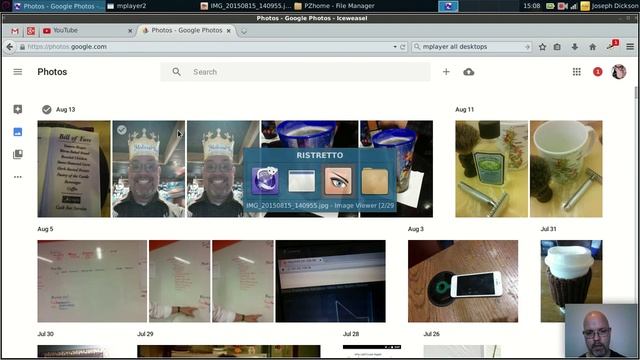Viewport: 640px width, 360px height.
Task: Switch to the YouTube browser tab
Action: (x=87, y=31)
